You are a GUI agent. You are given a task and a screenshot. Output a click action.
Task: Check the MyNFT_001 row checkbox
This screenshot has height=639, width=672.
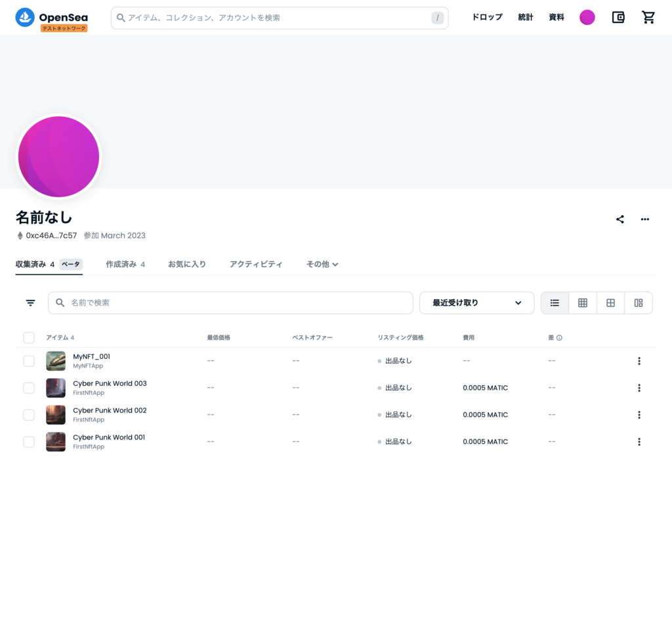point(29,361)
